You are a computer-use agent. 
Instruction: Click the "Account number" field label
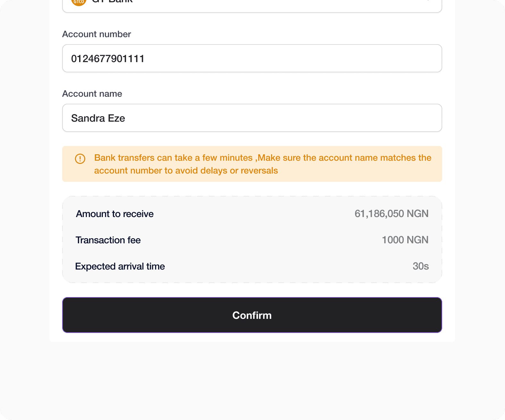pyautogui.click(x=96, y=34)
